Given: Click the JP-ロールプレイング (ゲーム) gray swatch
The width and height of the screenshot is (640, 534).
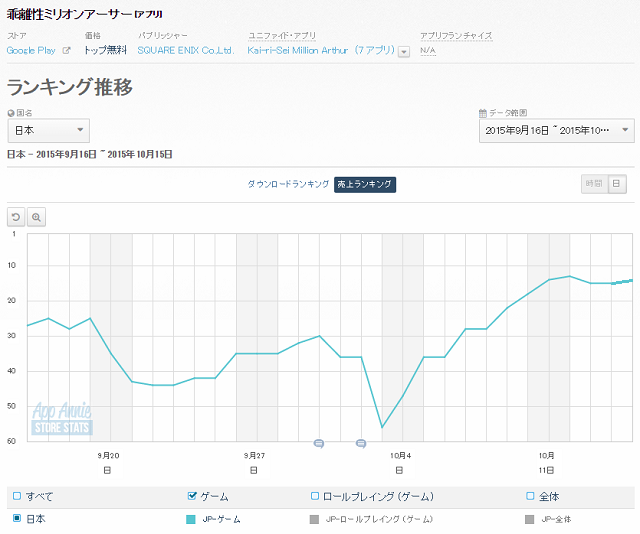Looking at the screenshot, I should pyautogui.click(x=314, y=519).
